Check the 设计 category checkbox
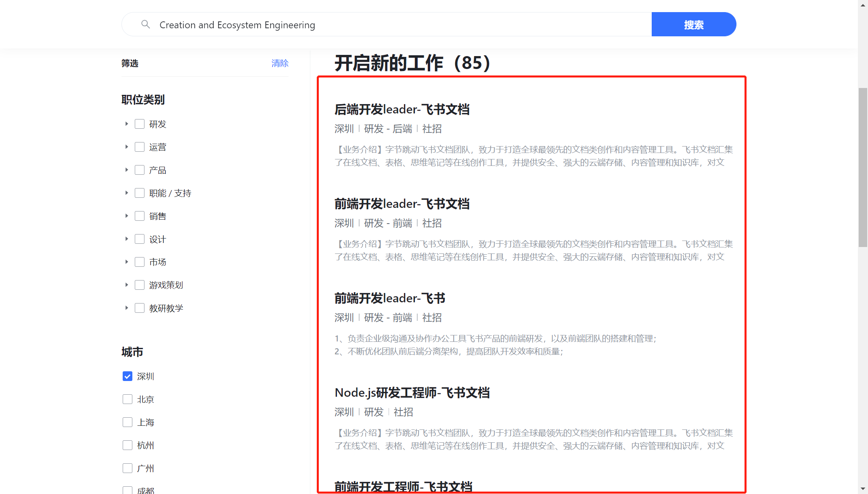This screenshot has height=494, width=868. click(140, 239)
